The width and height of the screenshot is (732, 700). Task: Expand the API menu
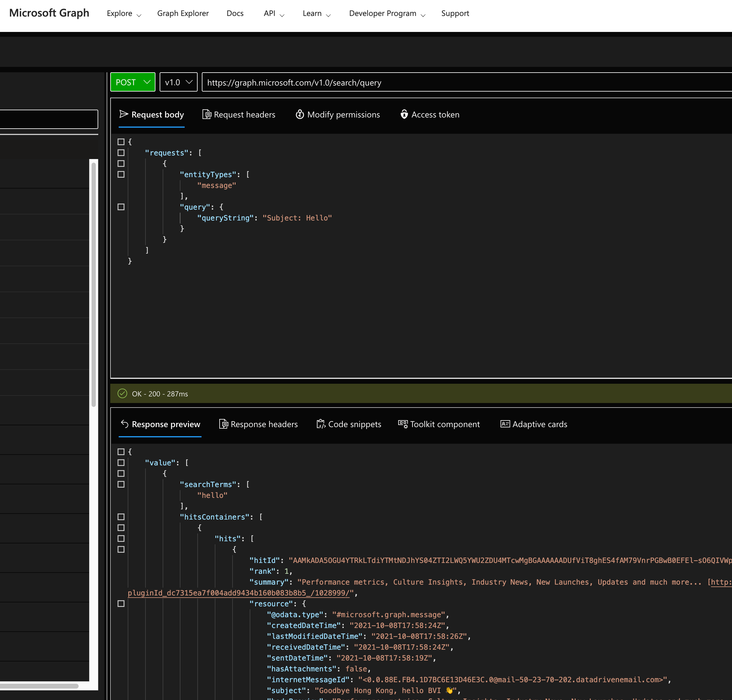click(x=274, y=14)
